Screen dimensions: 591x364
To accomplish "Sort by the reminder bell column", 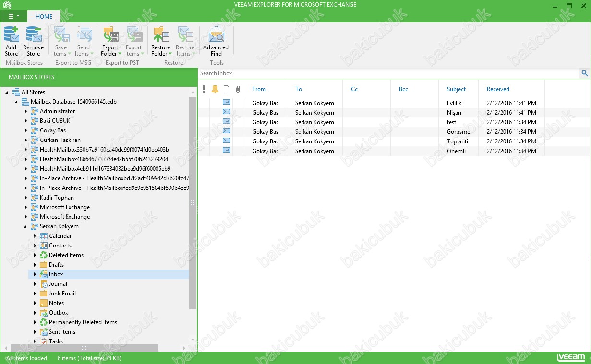I will point(215,89).
